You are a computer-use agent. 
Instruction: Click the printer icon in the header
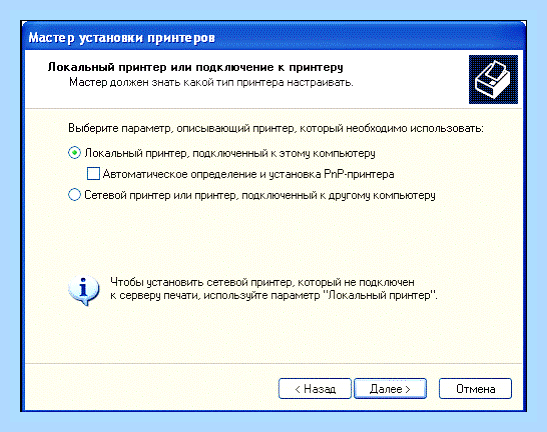pos(493,79)
